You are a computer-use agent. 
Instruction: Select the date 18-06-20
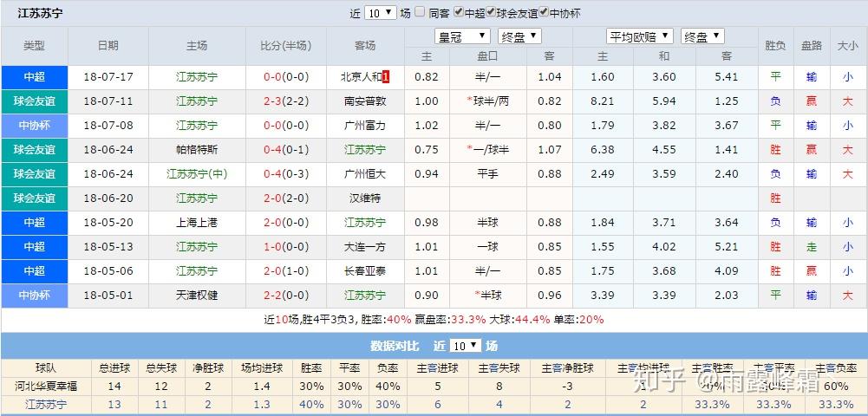[108, 198]
